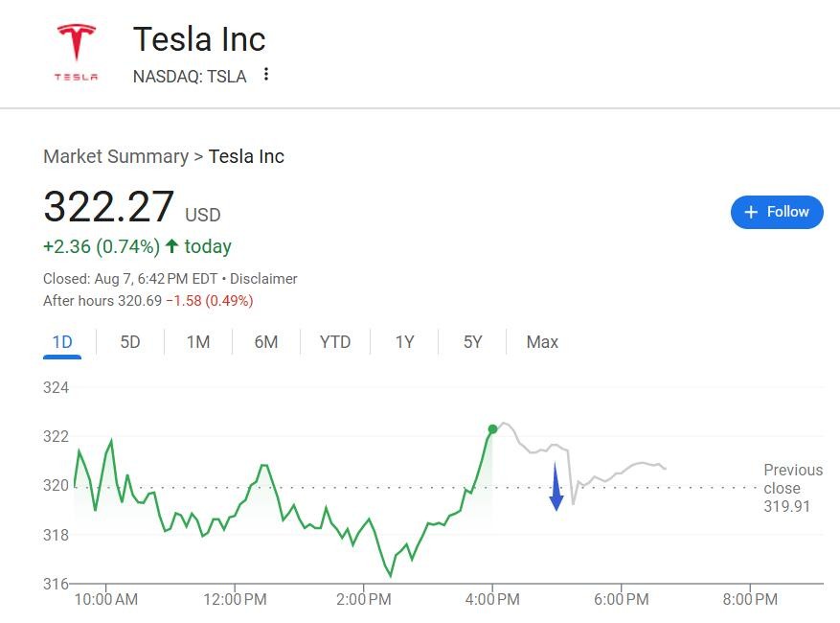
Task: Select the 5Y chart range tab
Action: pos(473,342)
